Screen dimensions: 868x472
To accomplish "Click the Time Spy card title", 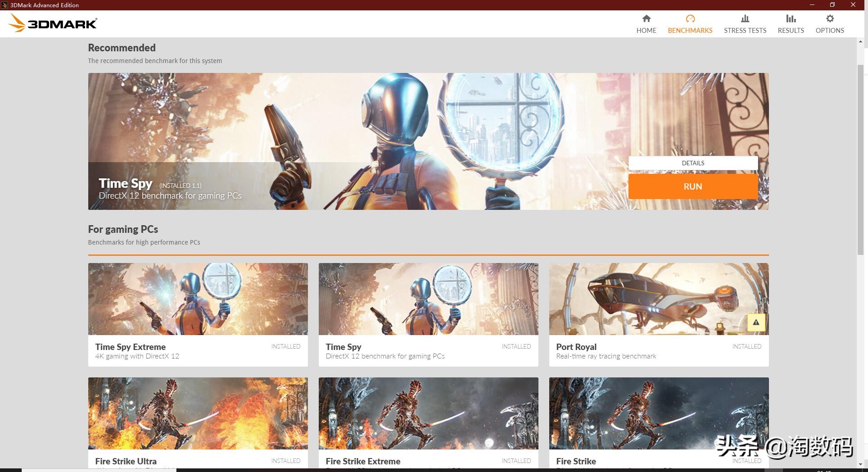I will pyautogui.click(x=343, y=347).
